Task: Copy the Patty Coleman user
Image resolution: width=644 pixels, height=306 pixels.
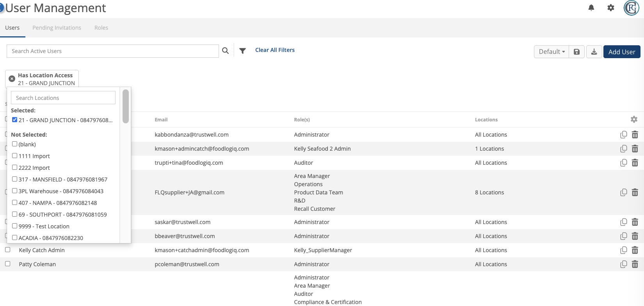Action: (624, 264)
